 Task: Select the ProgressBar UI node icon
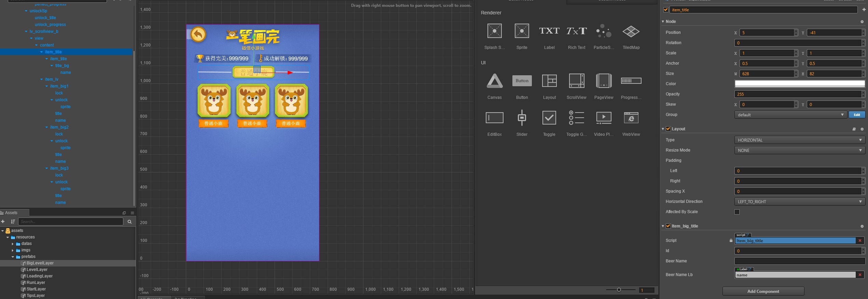pyautogui.click(x=631, y=81)
